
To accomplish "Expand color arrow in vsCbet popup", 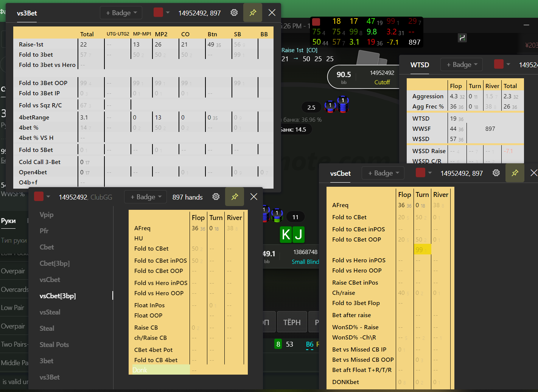I will [430, 173].
